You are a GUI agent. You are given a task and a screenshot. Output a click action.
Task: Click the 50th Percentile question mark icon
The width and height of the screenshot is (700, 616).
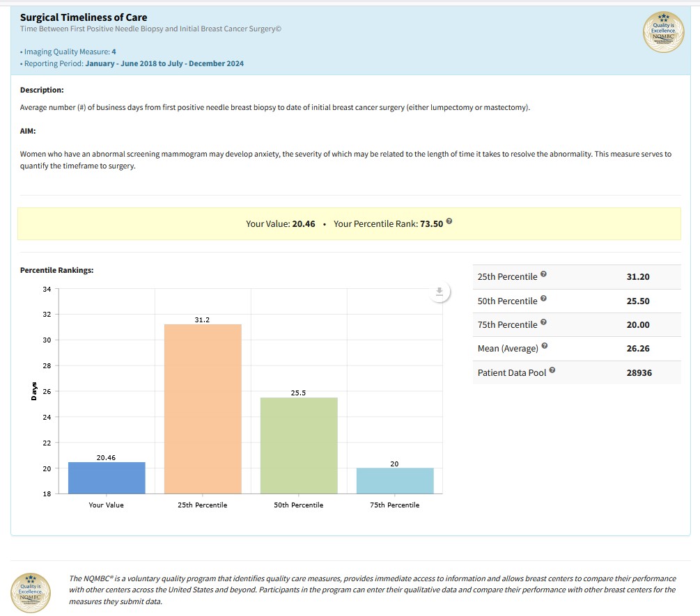pos(543,299)
